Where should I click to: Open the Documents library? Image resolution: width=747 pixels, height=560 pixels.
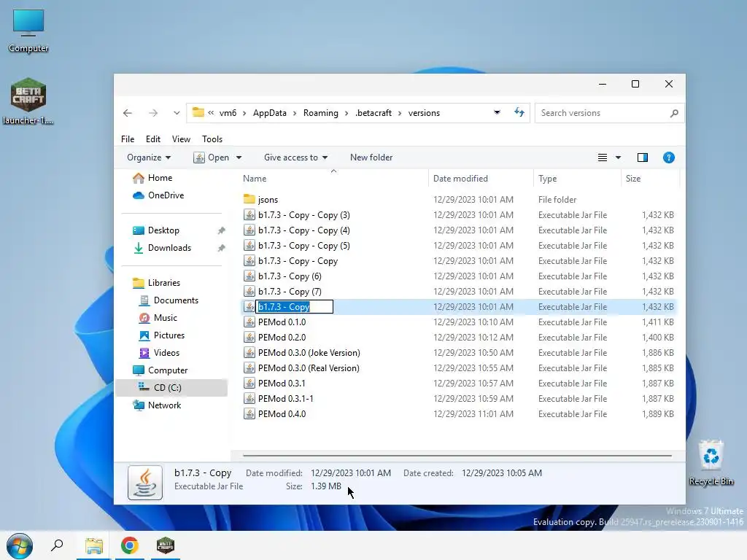click(x=176, y=300)
